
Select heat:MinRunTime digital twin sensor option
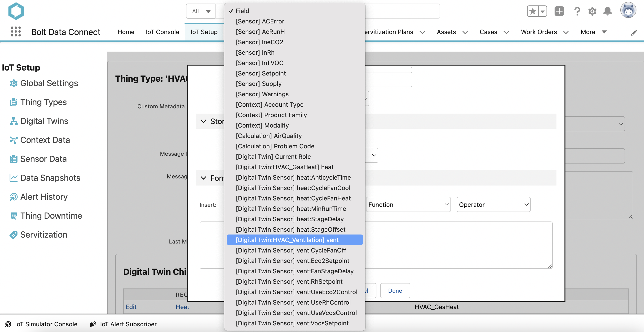pyautogui.click(x=295, y=208)
